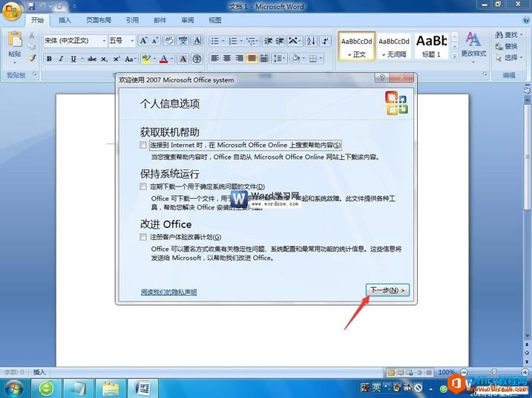Switch to the 审阅 ribbon tab

pos(187,20)
